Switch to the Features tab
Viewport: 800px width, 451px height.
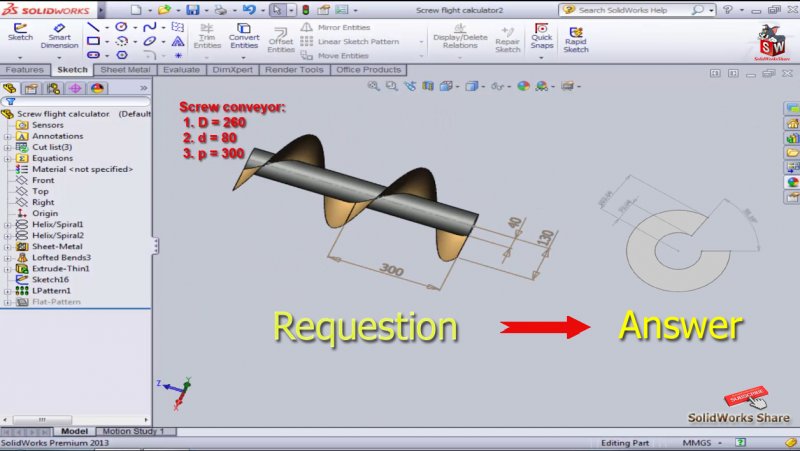(24, 70)
